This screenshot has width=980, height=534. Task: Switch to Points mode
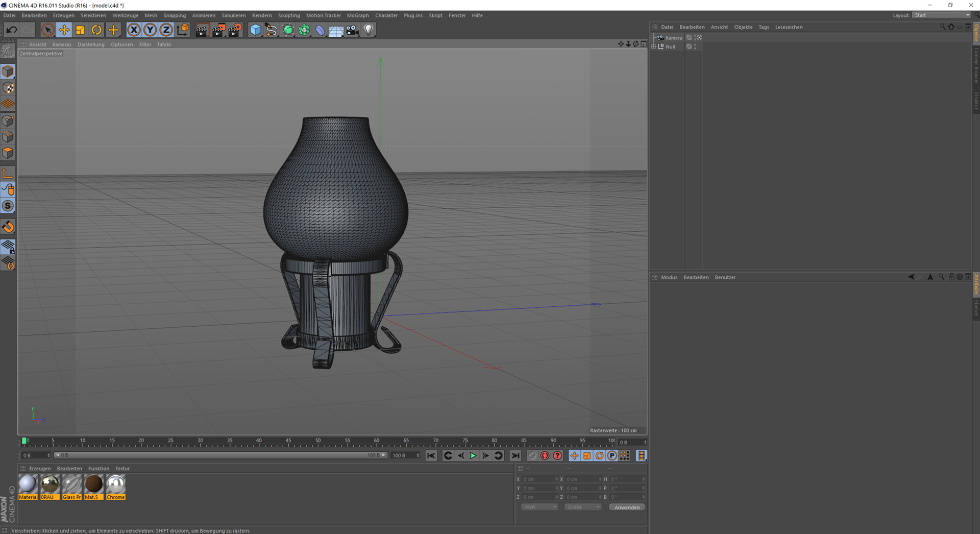(8, 120)
